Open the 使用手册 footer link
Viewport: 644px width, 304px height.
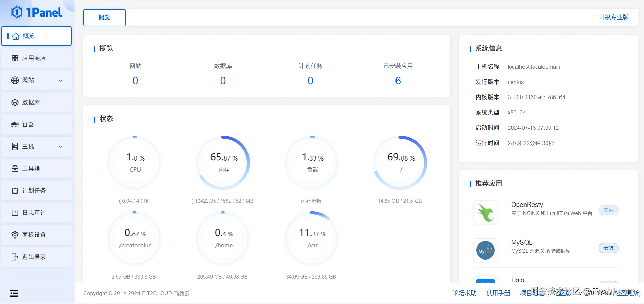click(498, 293)
